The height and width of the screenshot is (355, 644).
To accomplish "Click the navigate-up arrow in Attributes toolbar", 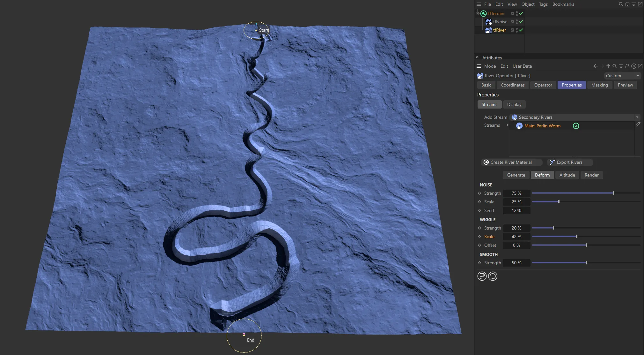I will pos(608,66).
